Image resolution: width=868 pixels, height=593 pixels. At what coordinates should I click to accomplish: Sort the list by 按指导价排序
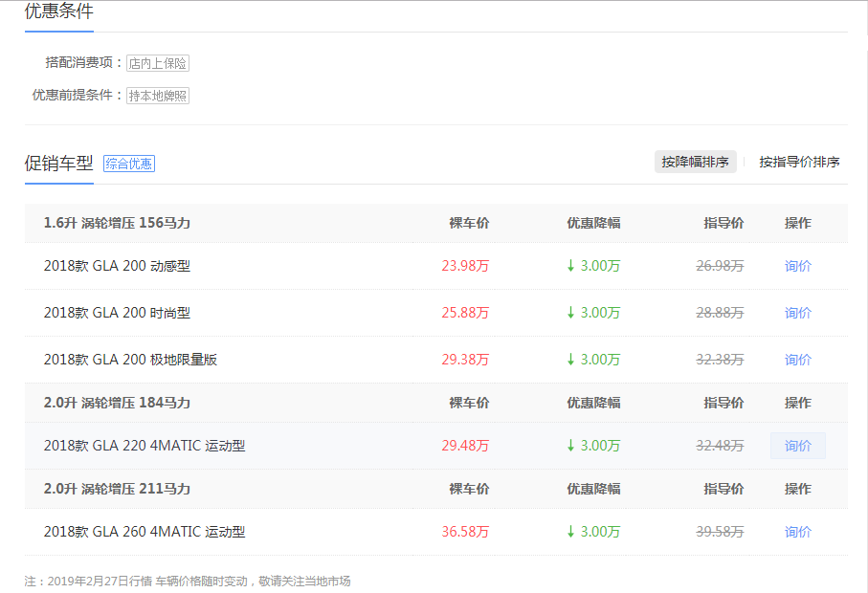(x=799, y=162)
